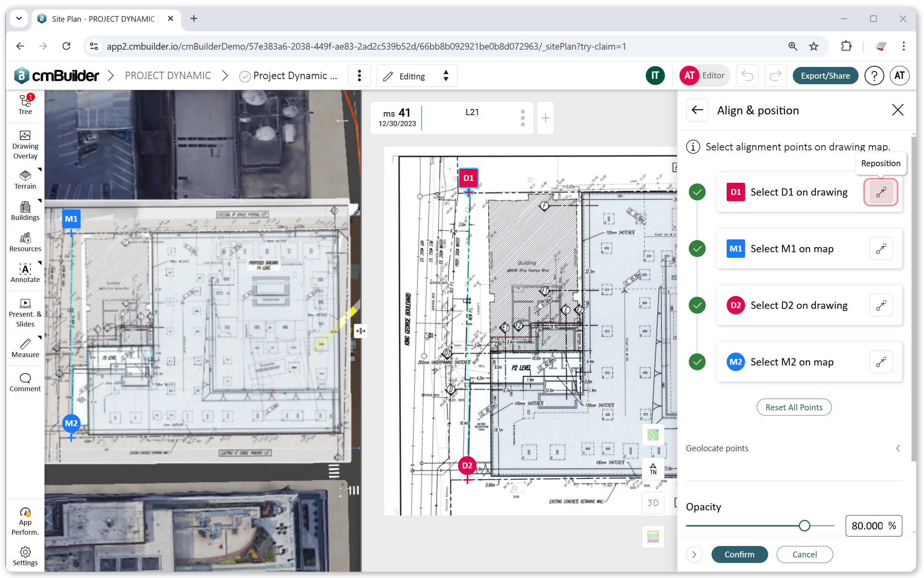Open the Comment tool
924x578 pixels.
25,383
